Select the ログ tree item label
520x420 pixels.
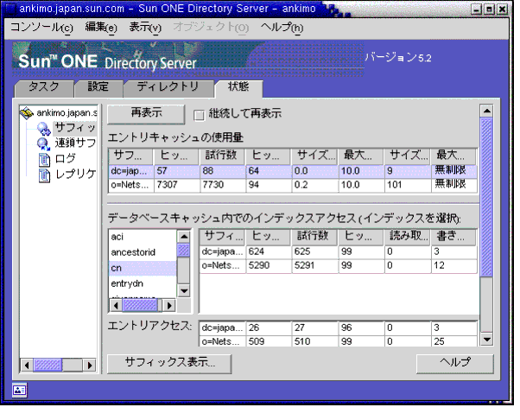66,158
